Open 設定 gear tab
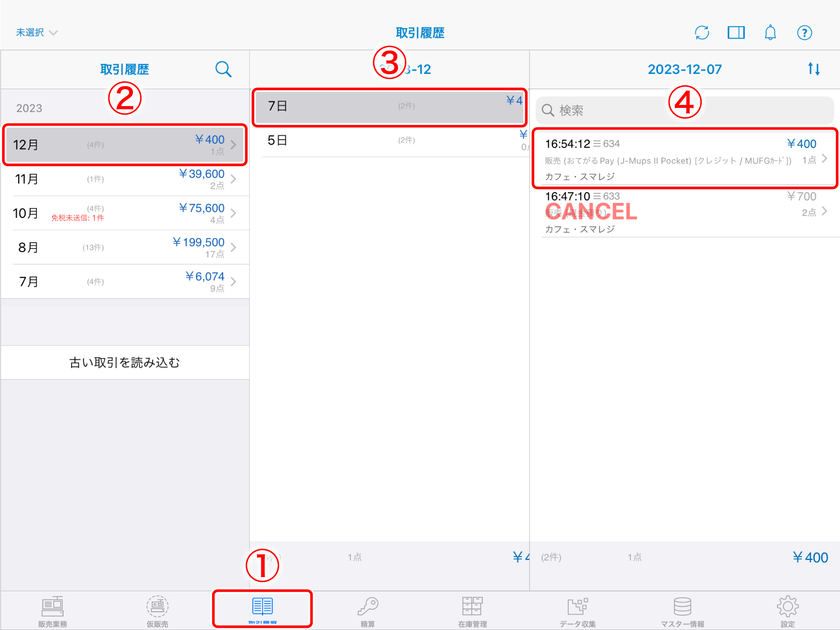Screen dimensions: 840x630 click(787, 611)
